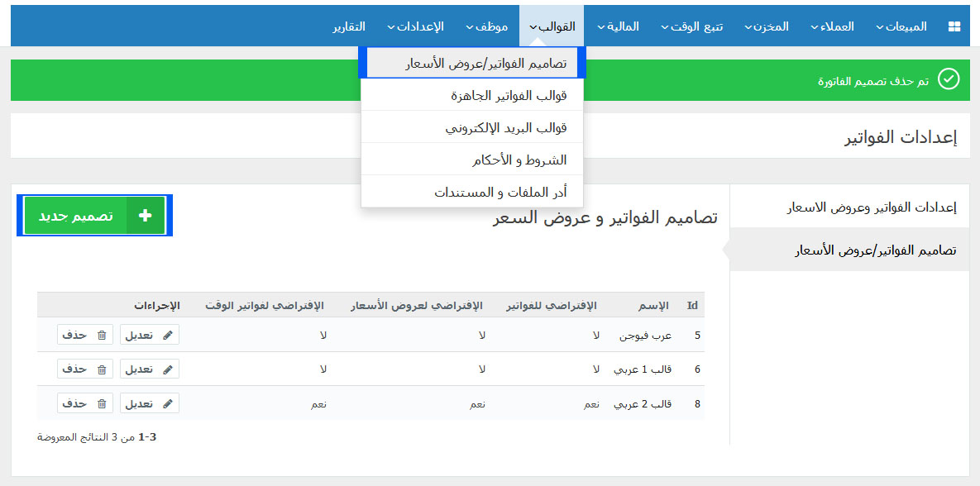
Task: Click the plus icon on تصميم جديد button
Action: (146, 216)
